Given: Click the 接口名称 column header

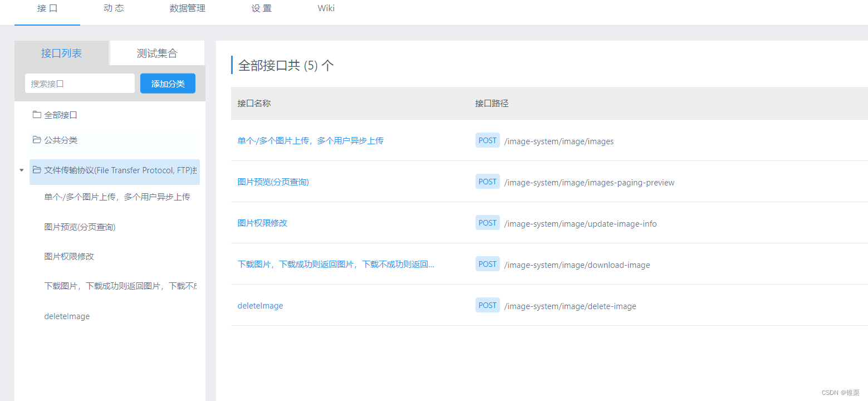Looking at the screenshot, I should pyautogui.click(x=254, y=104).
